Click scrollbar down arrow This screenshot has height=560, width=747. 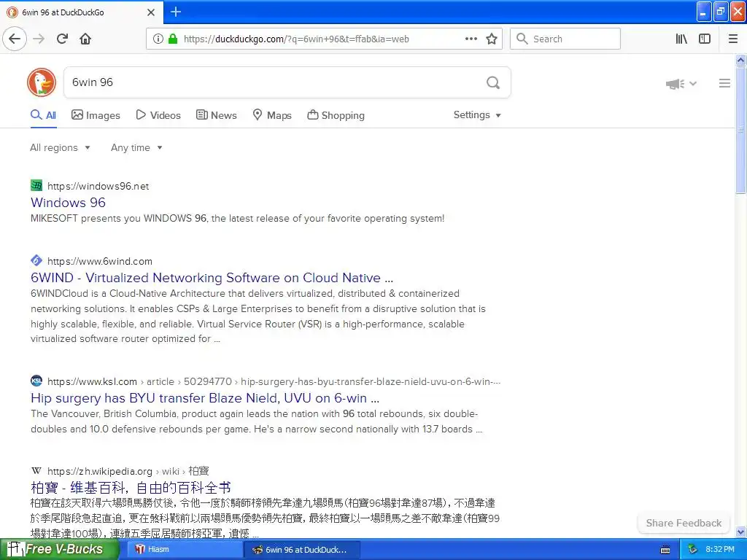point(741,532)
